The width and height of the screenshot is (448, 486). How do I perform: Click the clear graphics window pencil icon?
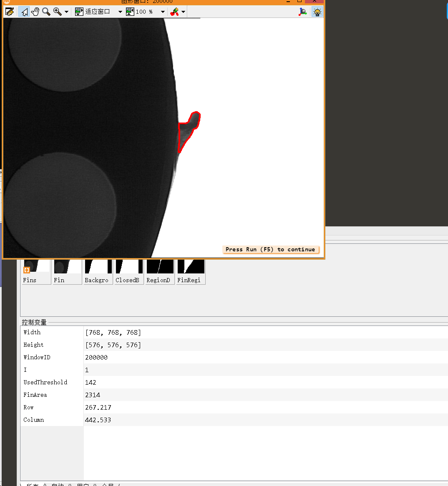tap(10, 12)
